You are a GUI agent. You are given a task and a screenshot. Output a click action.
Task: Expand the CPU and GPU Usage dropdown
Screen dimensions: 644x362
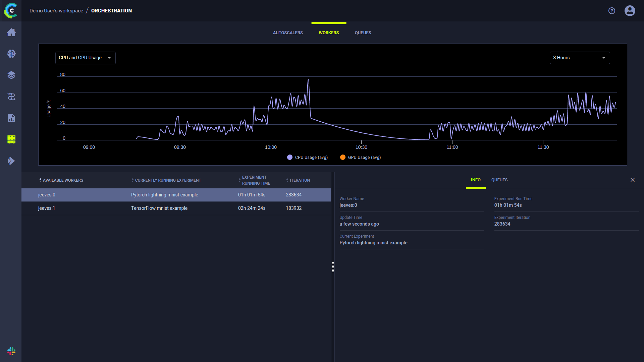click(85, 58)
